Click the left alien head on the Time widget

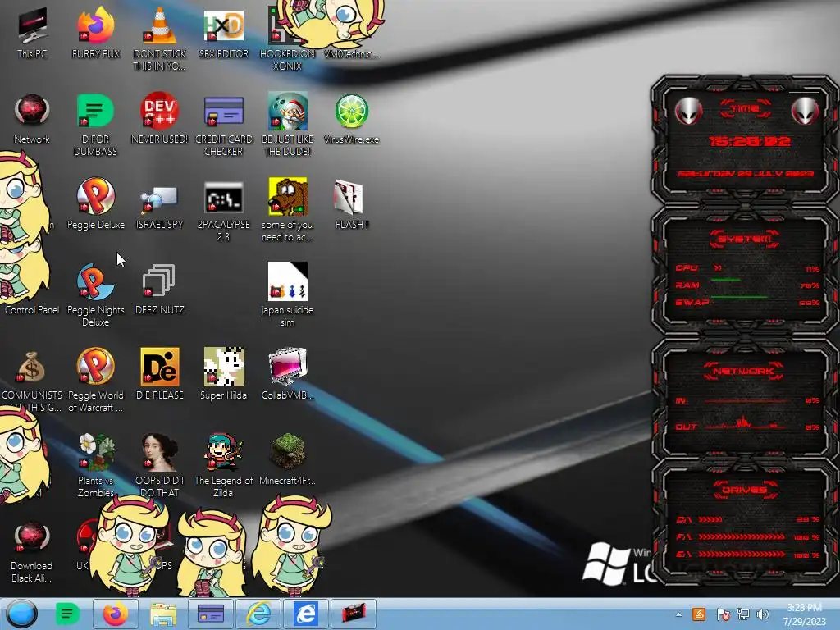coord(688,112)
